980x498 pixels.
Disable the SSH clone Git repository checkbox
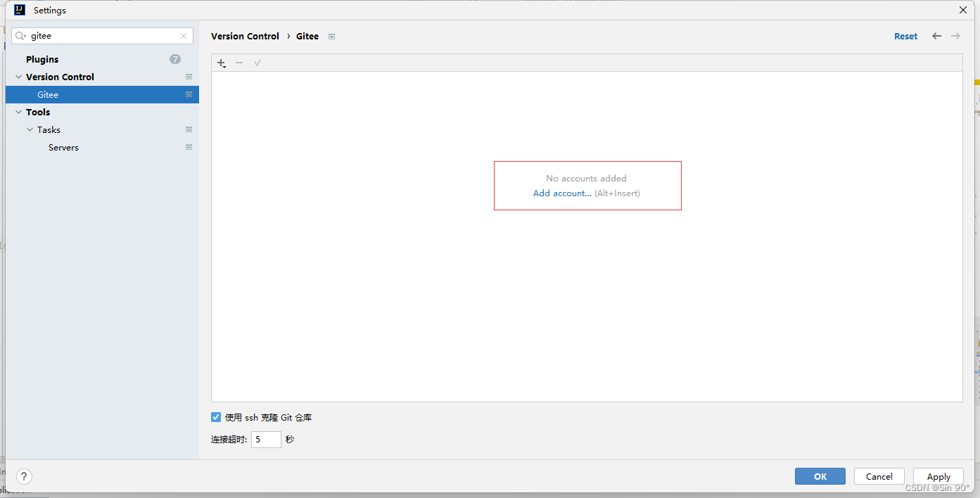(216, 417)
